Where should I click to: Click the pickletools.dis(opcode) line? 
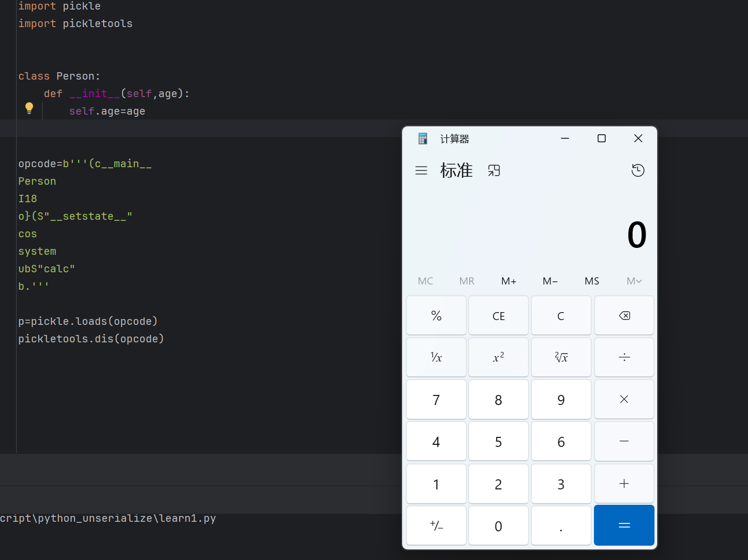coord(91,339)
